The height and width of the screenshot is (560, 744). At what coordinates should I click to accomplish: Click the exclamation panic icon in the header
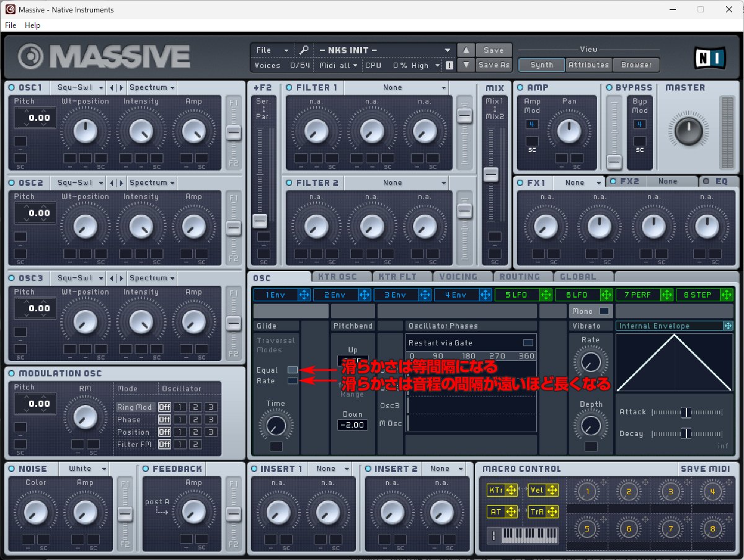[449, 65]
